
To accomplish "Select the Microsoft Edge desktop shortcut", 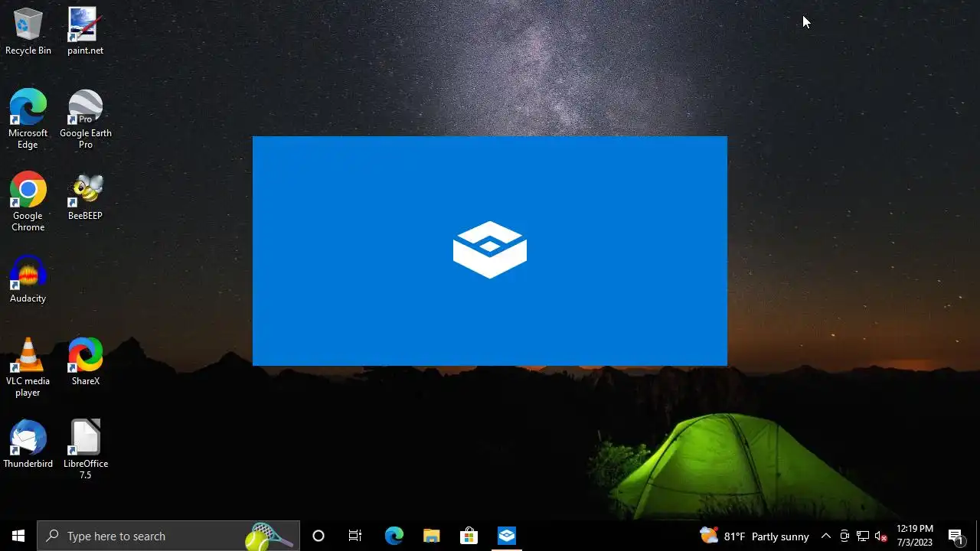I will [28, 119].
